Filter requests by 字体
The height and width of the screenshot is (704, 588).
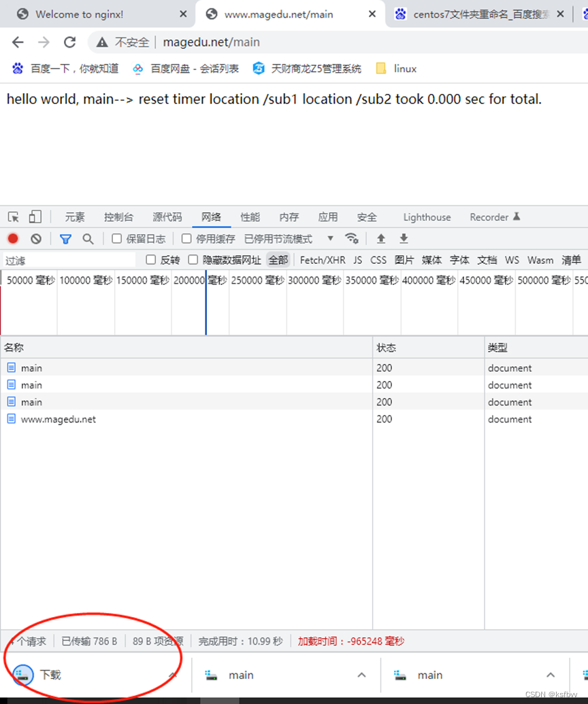(x=459, y=260)
